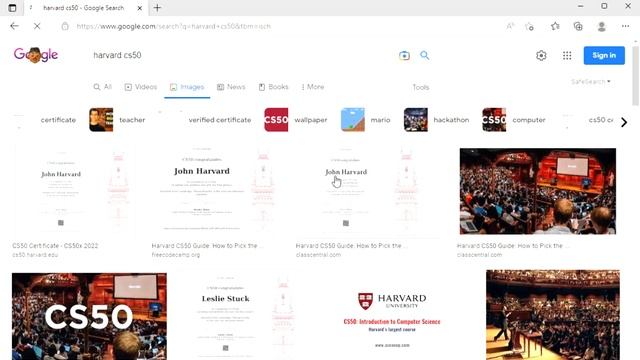Filter by mario chip
The width and height of the screenshot is (640, 360).
366,120
